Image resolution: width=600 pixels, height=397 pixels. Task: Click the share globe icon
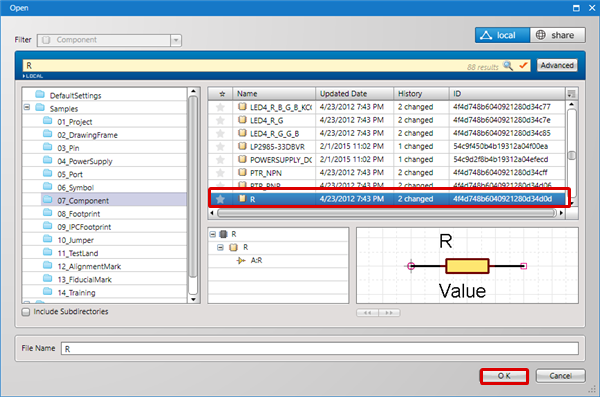coord(540,35)
